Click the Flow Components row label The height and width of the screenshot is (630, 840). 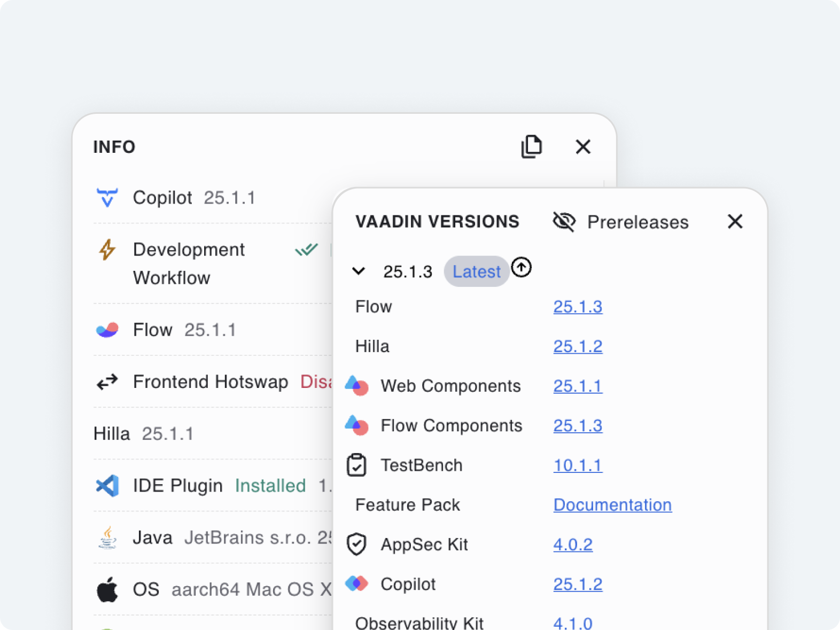pos(452,425)
